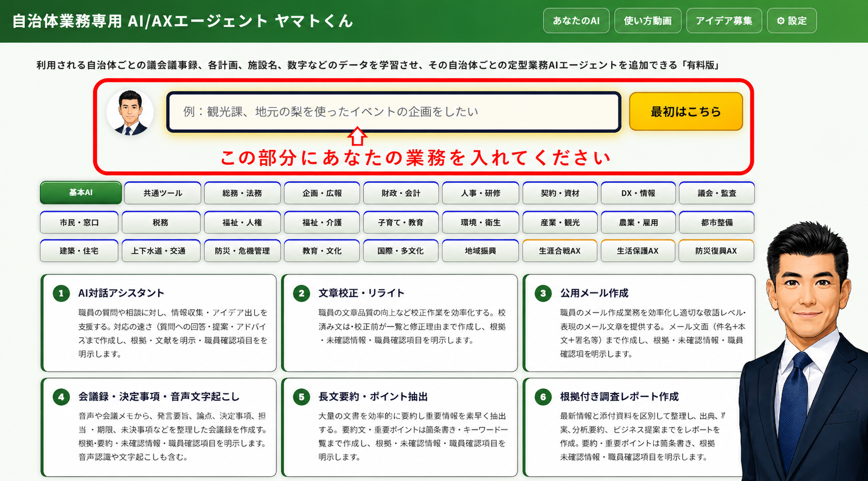Choose the 都市整備 category

pyautogui.click(x=717, y=222)
